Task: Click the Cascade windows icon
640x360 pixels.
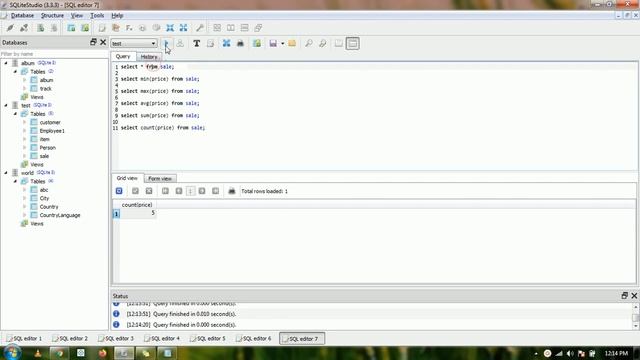Action: pos(258,28)
